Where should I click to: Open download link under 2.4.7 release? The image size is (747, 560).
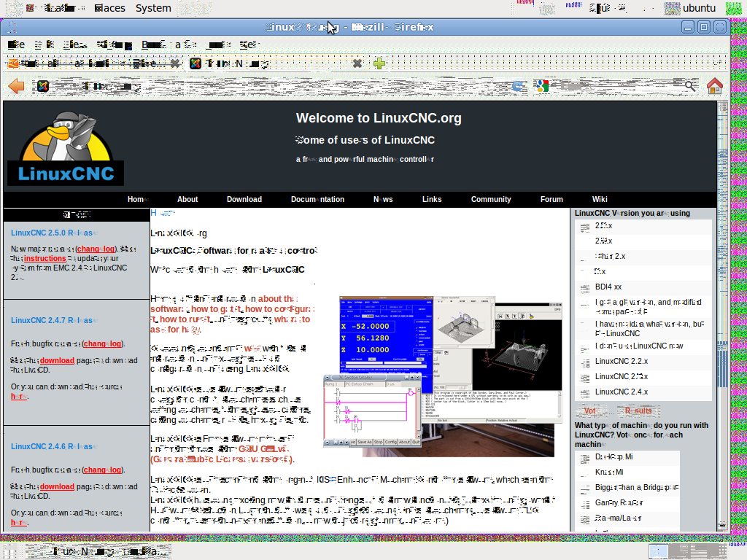tap(57, 360)
